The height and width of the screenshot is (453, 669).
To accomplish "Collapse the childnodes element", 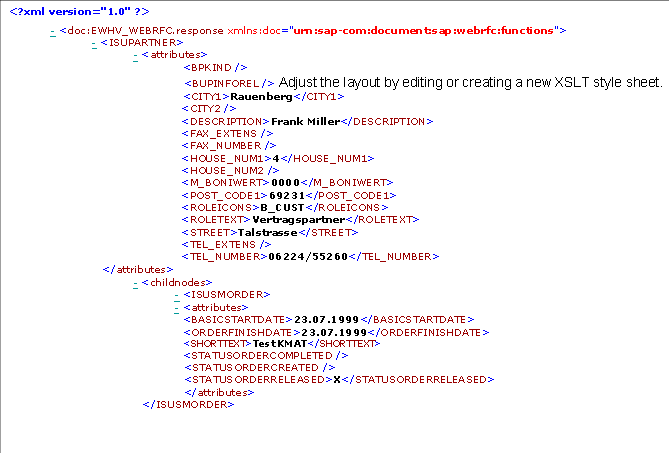I will click(x=136, y=283).
